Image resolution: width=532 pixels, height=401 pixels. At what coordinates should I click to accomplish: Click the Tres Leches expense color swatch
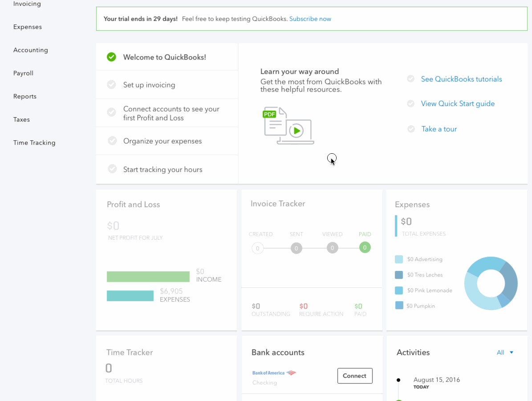click(399, 275)
